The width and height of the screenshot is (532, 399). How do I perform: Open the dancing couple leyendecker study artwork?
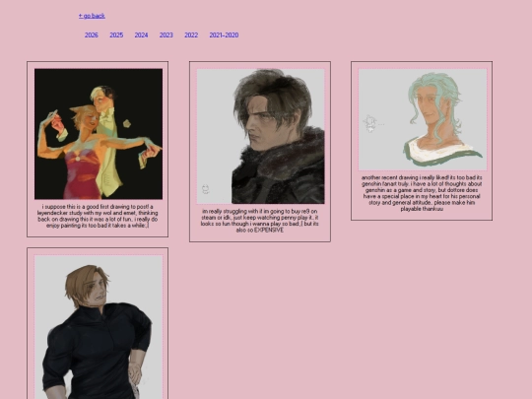99,134
